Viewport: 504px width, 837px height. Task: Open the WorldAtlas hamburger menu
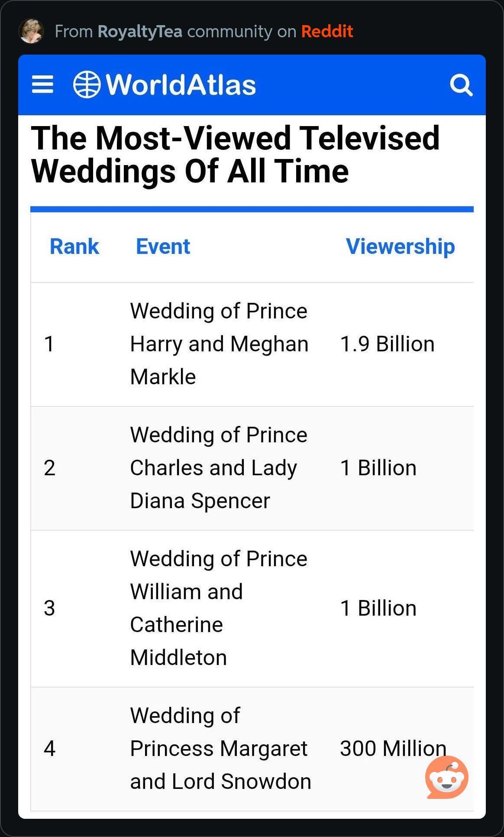[x=42, y=84]
